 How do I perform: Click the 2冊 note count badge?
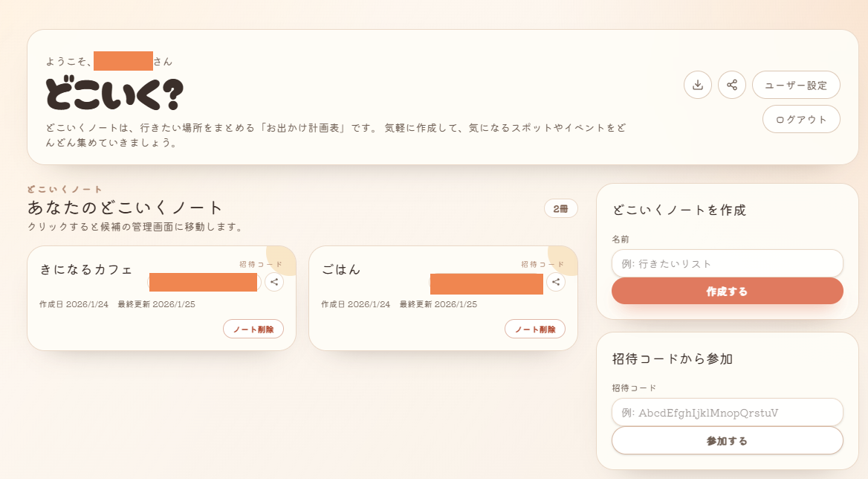tap(560, 209)
